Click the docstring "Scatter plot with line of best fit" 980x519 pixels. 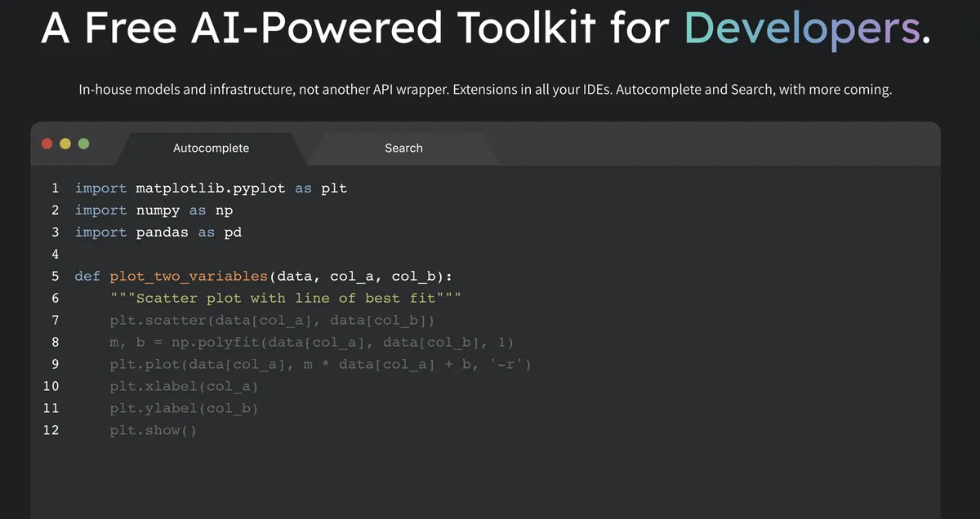point(286,299)
